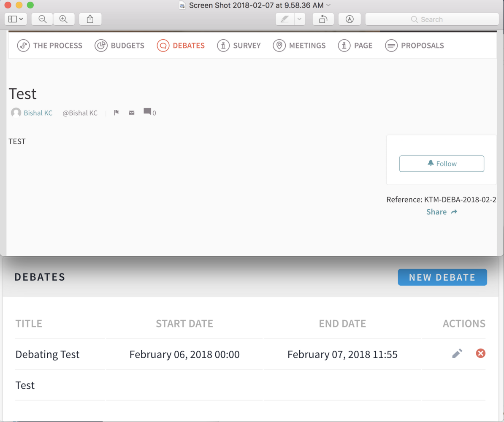Image resolution: width=504 pixels, height=422 pixels.
Task: Delete the Debating Test debate
Action: coord(480,354)
